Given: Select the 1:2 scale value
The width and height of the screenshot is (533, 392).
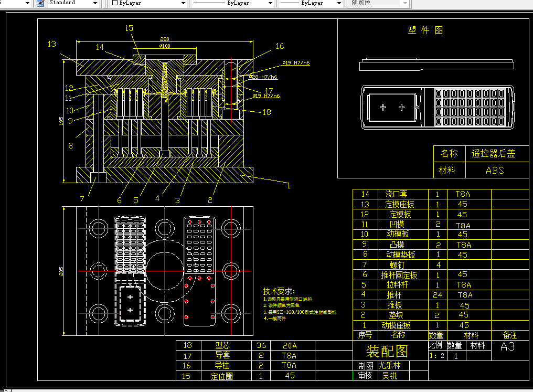Looking at the screenshot, I should (x=437, y=356).
